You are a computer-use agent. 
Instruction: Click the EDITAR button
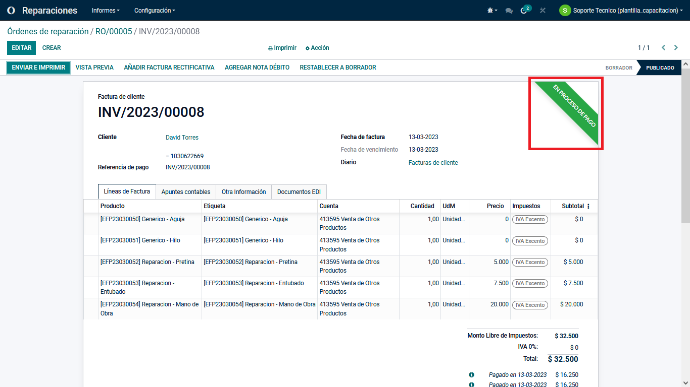click(x=21, y=48)
